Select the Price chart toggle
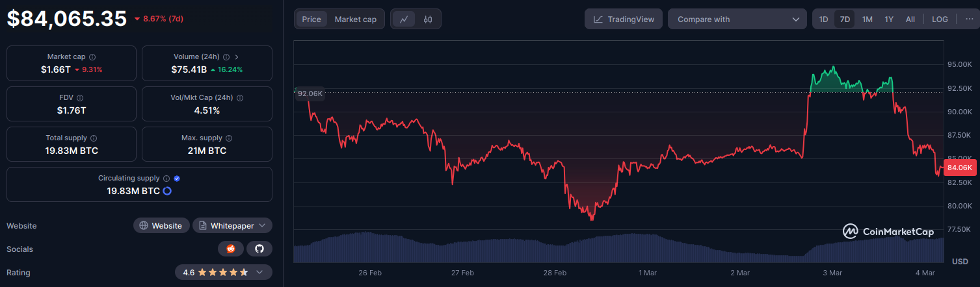980x287 pixels. tap(311, 19)
